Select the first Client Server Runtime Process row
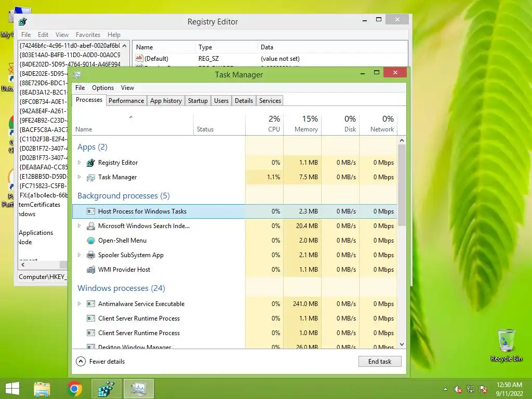The width and height of the screenshot is (532, 399). (x=234, y=318)
